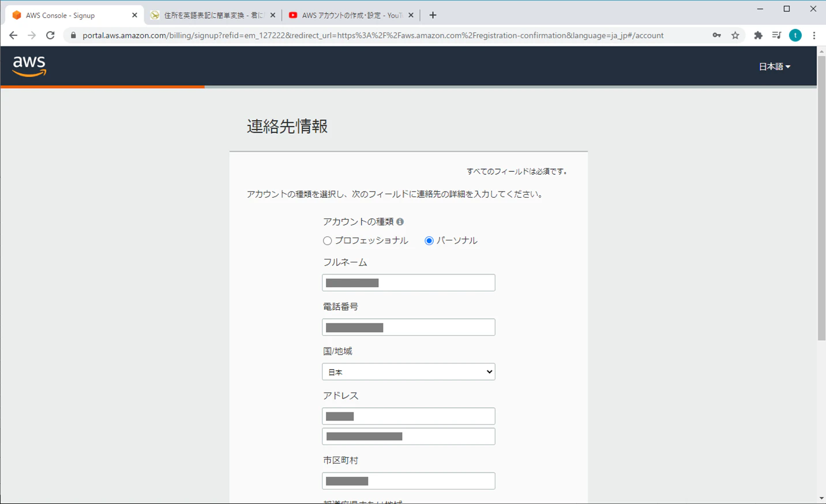Click the account type info icon
The width and height of the screenshot is (826, 504).
[x=400, y=221]
